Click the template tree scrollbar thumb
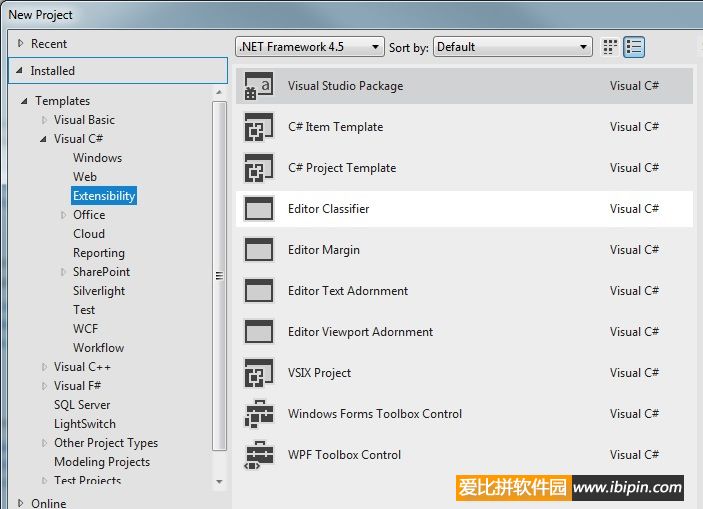Screen dimensions: 703x509 tap(219, 275)
